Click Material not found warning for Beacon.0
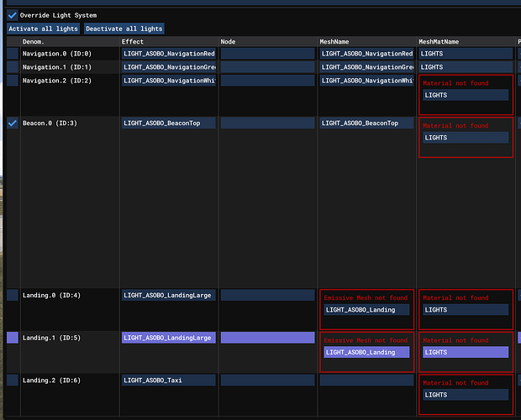 [x=455, y=125]
